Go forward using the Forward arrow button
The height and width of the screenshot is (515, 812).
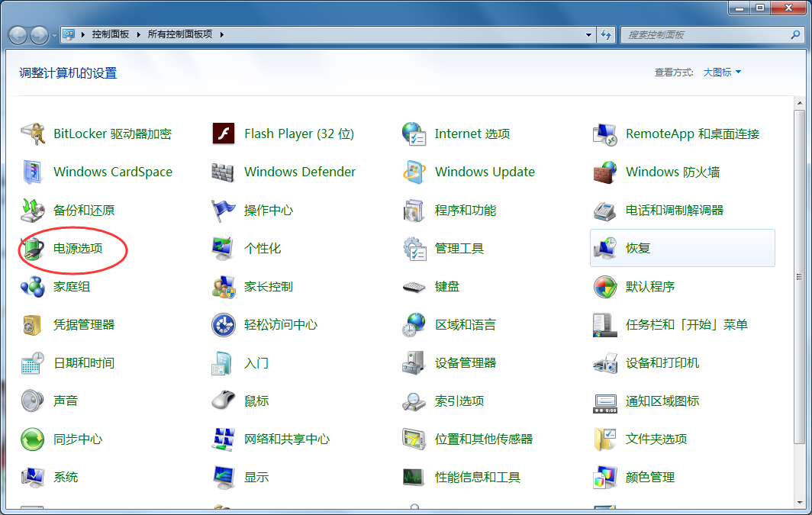[40, 34]
